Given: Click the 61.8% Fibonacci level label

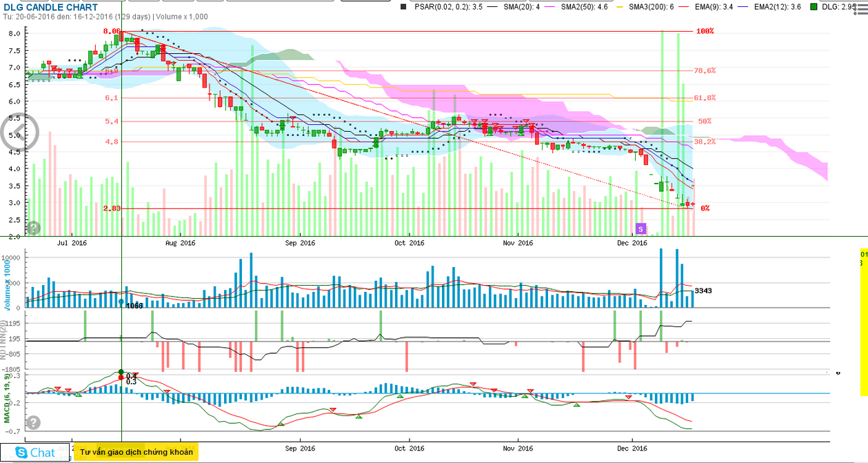Looking at the screenshot, I should (706, 98).
